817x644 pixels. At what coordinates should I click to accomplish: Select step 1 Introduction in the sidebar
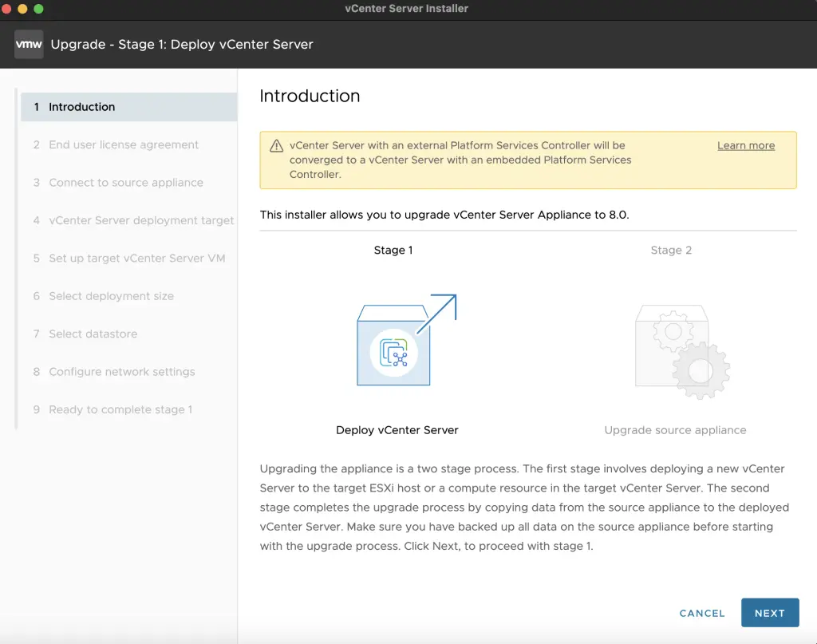pos(84,106)
